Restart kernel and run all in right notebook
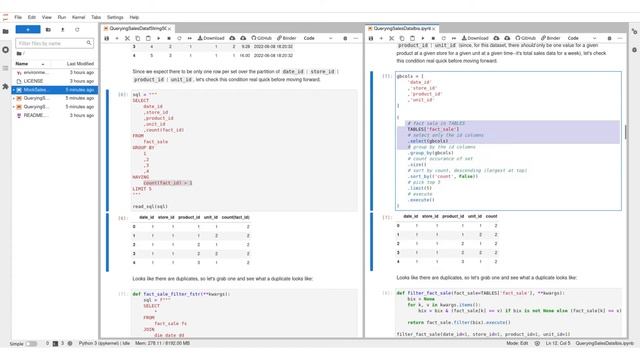This screenshot has width=640, height=360. [454, 38]
